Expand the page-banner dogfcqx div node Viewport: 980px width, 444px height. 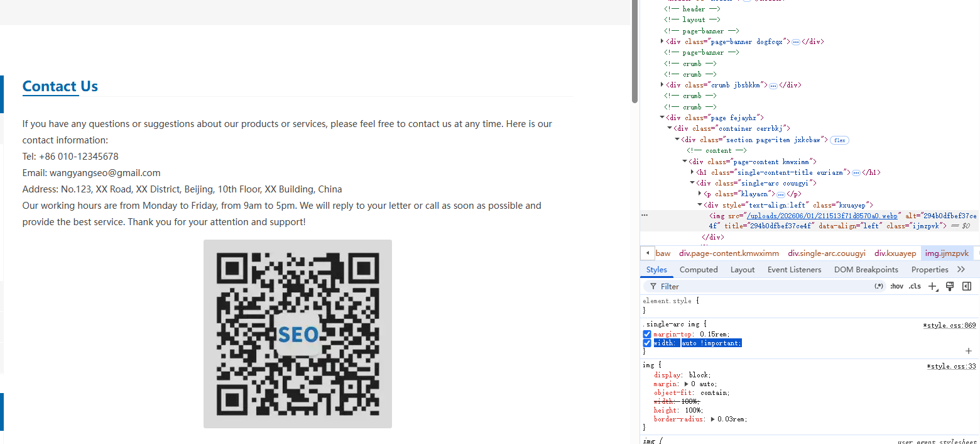click(662, 42)
